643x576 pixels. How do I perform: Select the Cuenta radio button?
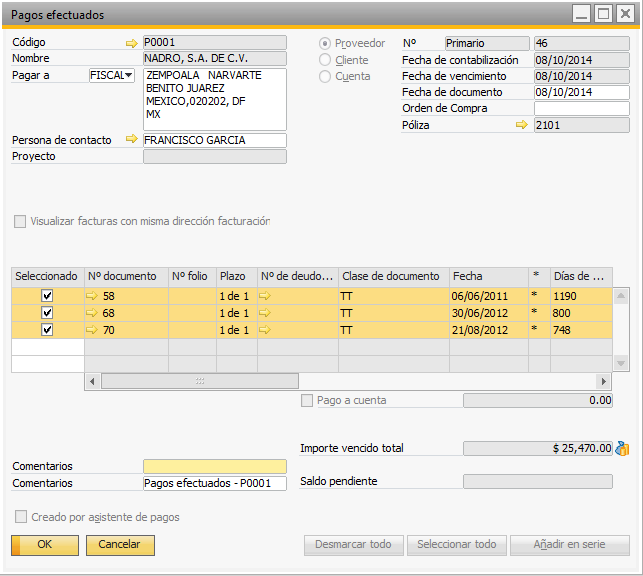(325, 76)
